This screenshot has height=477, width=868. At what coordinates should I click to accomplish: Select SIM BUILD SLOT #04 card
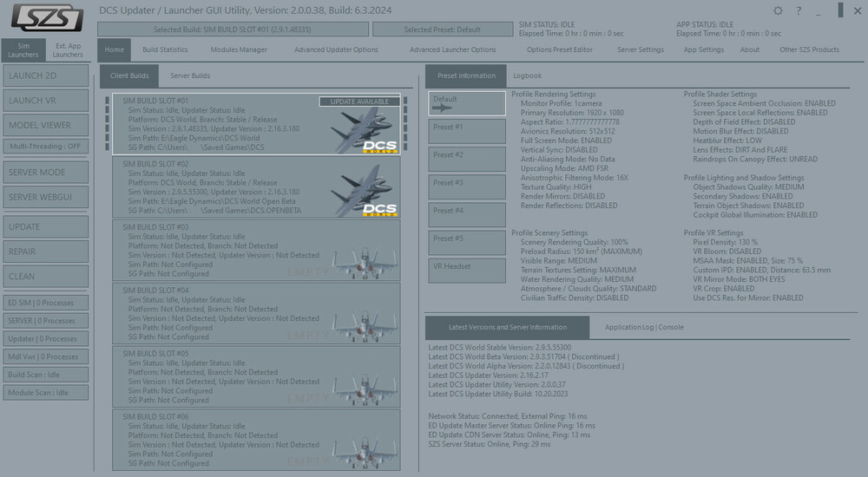click(x=256, y=314)
